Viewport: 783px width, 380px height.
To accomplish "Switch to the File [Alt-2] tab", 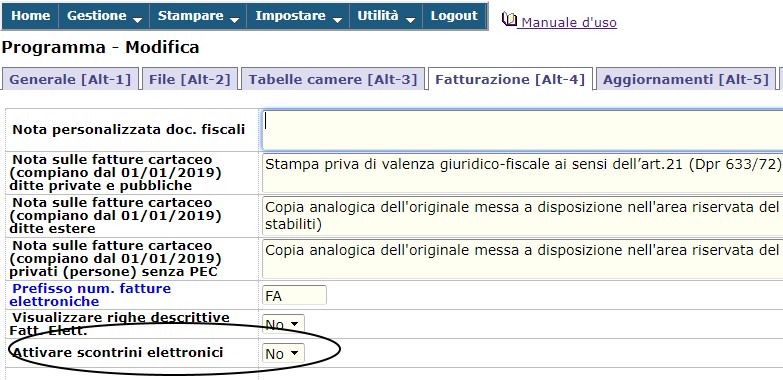I will pyautogui.click(x=190, y=79).
